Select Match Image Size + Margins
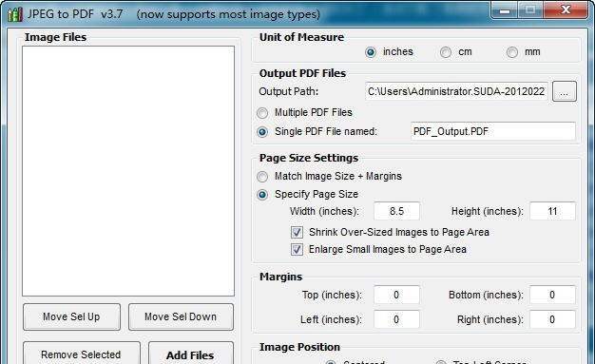The image size is (595, 364). point(262,177)
